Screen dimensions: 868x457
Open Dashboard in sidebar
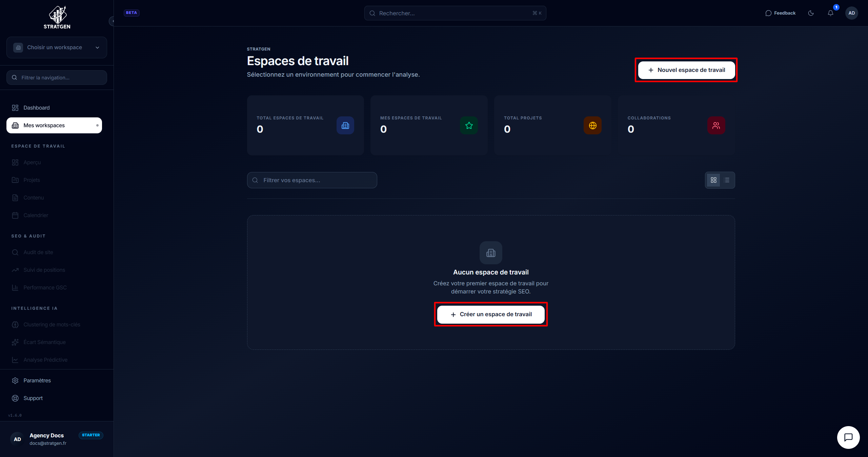point(37,108)
